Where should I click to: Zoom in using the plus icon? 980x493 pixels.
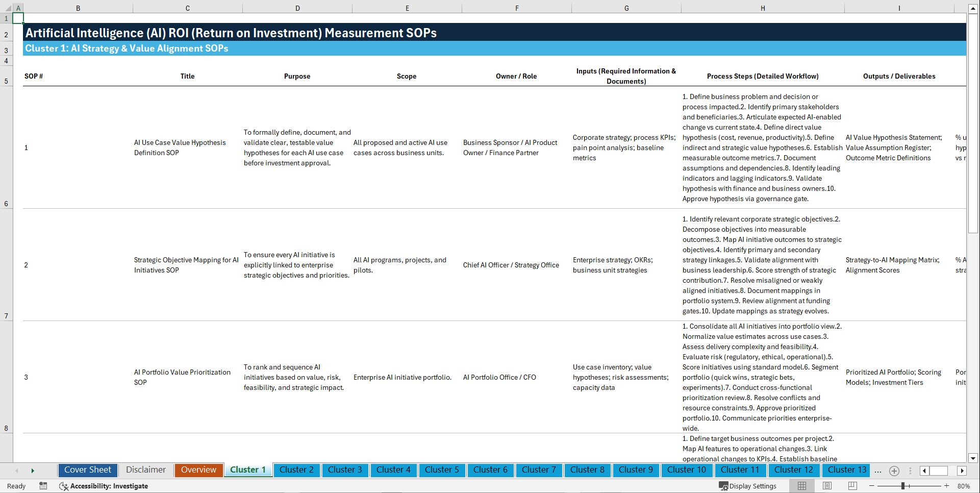coord(946,486)
